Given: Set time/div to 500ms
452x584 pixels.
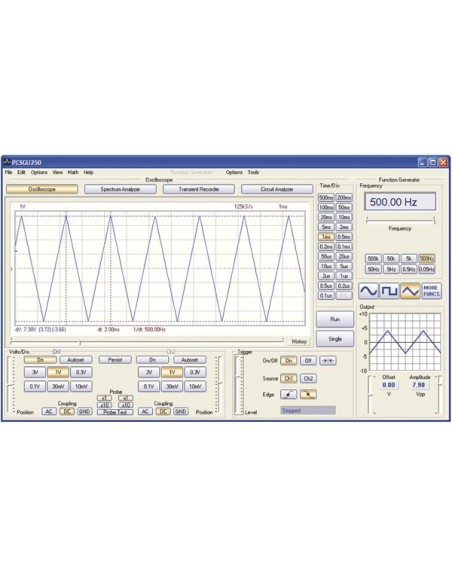Looking at the screenshot, I should pyautogui.click(x=326, y=198).
